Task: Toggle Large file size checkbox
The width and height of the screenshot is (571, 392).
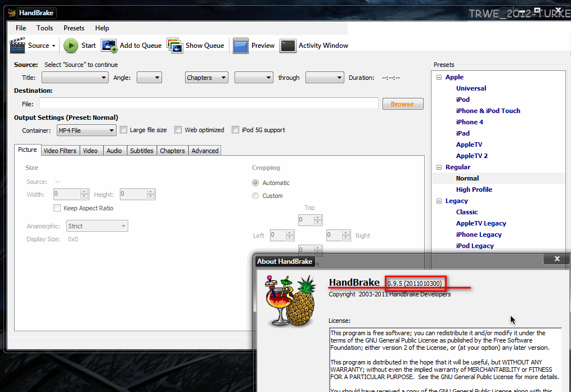Action: coord(123,130)
